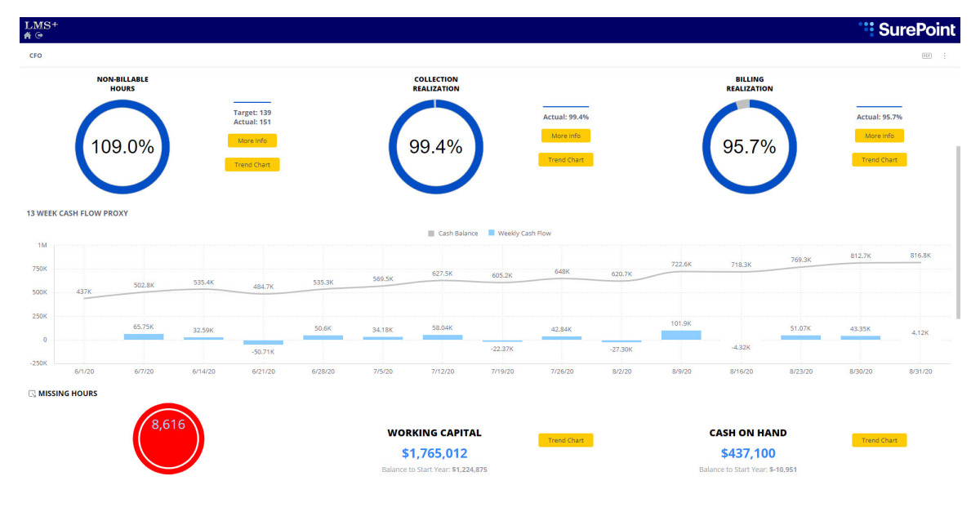Select the SurePoint logo
Screen dimensions: 980x512
click(906, 29)
